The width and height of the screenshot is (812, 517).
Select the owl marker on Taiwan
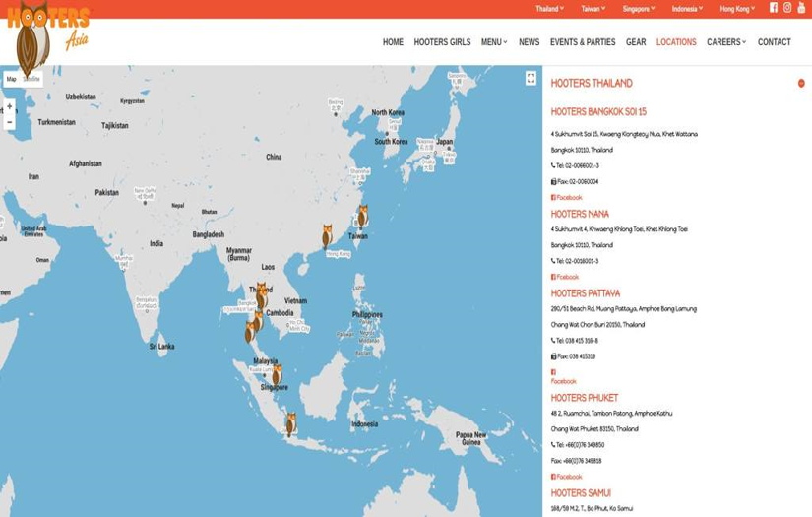(363, 217)
